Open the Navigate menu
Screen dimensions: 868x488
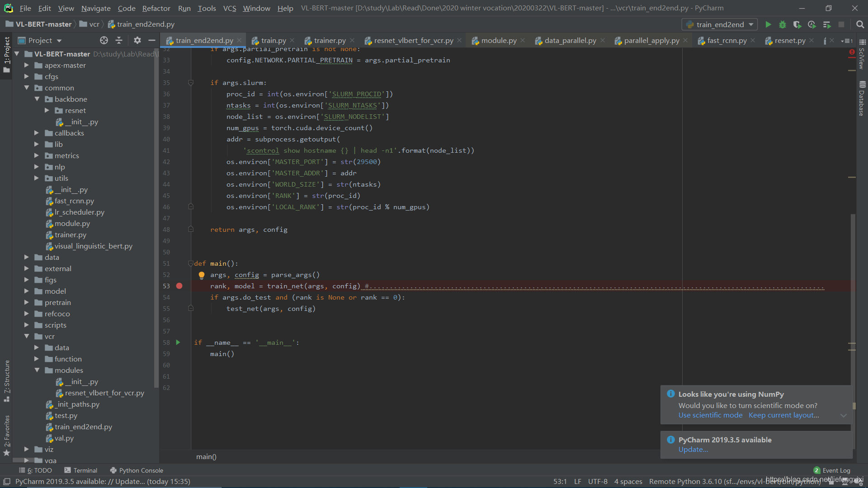click(x=96, y=8)
